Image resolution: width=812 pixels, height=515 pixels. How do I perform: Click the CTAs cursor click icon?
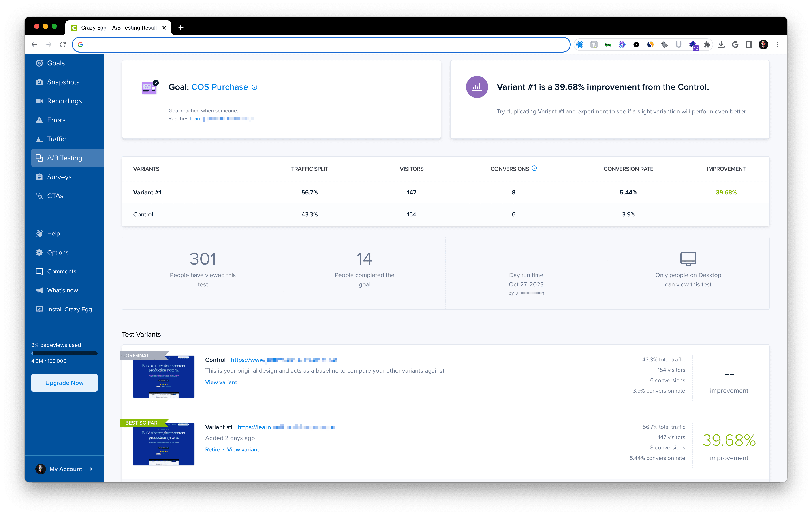tap(39, 196)
